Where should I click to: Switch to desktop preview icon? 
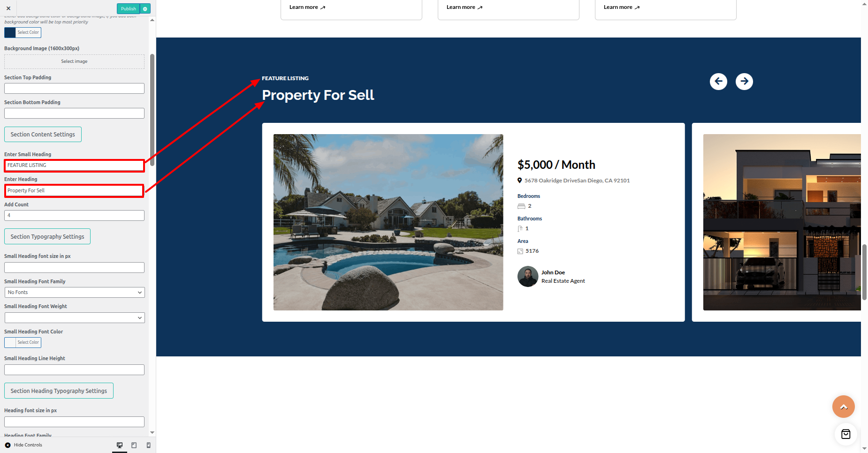(x=120, y=445)
